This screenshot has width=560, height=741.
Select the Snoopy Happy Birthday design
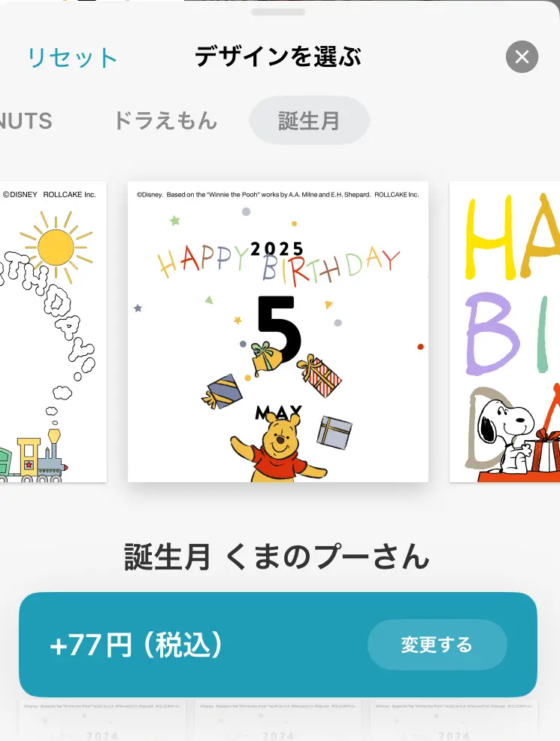[505, 332]
